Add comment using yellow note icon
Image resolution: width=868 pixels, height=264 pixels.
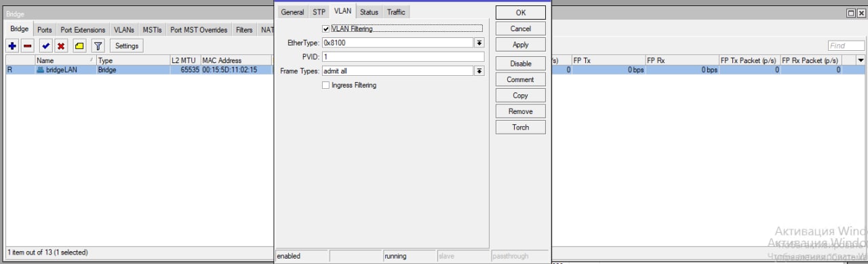[79, 46]
